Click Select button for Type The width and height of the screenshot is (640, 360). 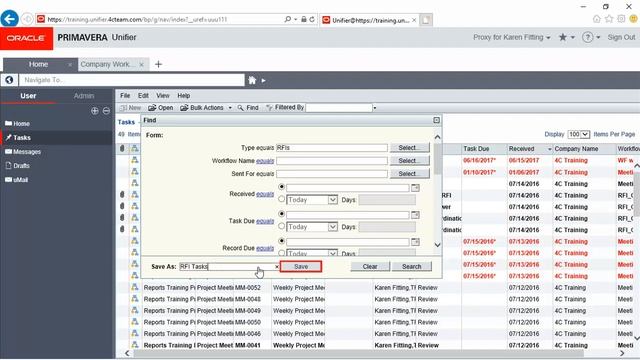(x=410, y=148)
